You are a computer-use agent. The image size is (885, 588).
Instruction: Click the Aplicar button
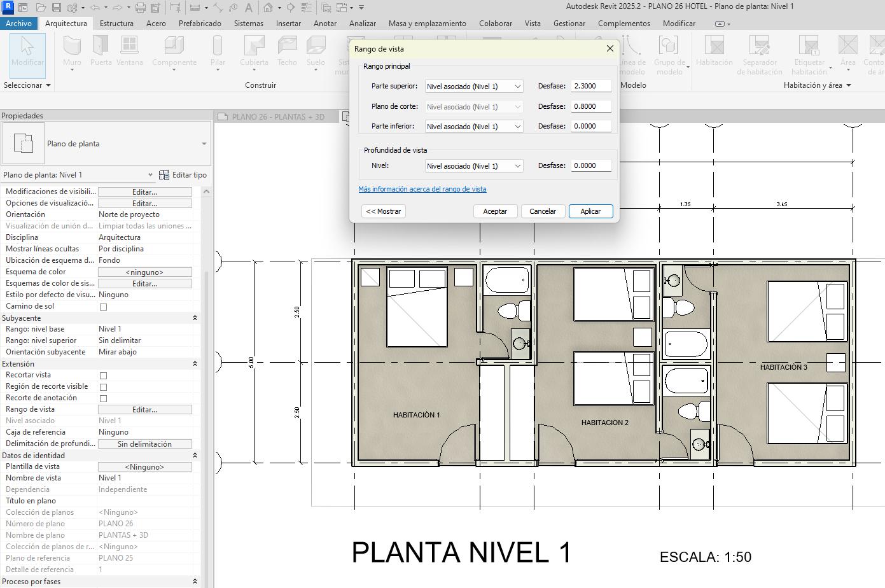(590, 211)
